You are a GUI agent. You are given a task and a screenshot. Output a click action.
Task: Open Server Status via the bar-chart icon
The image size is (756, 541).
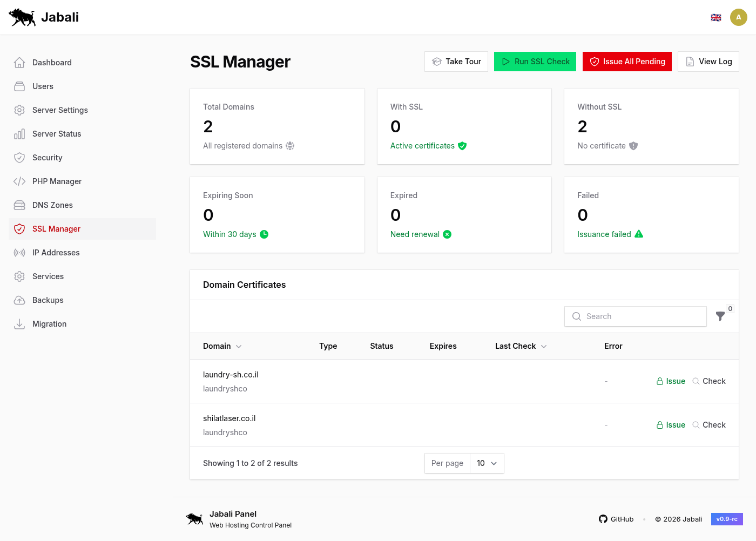(19, 133)
